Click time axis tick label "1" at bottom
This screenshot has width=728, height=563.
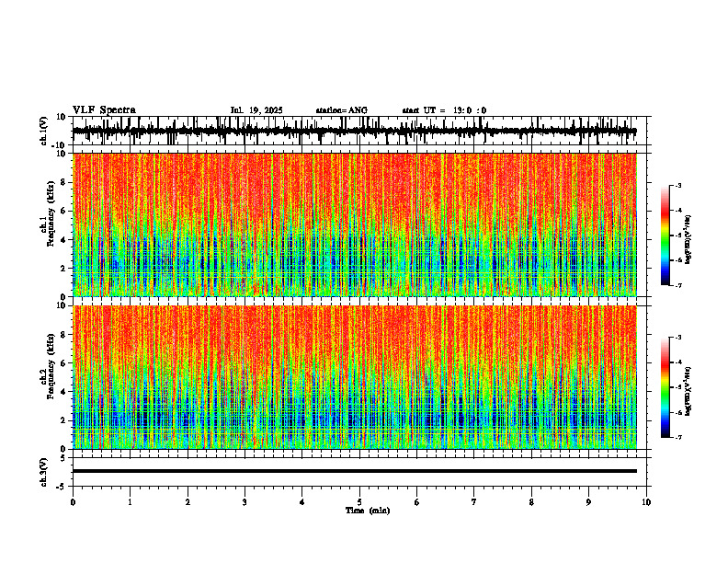point(130,502)
